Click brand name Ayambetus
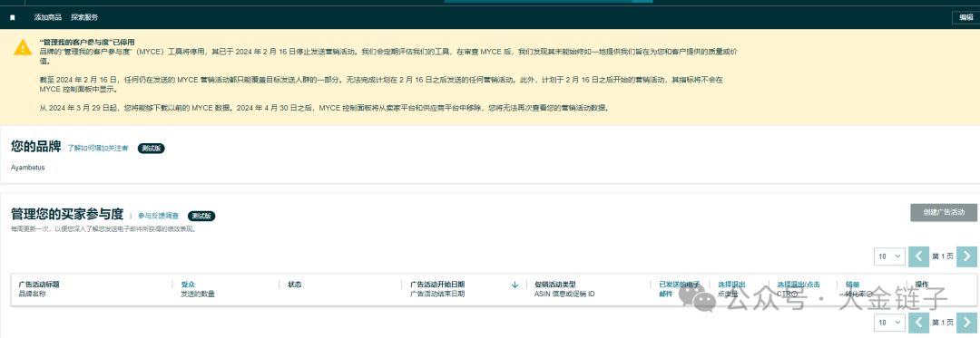This screenshot has height=338, width=980. coord(27,167)
